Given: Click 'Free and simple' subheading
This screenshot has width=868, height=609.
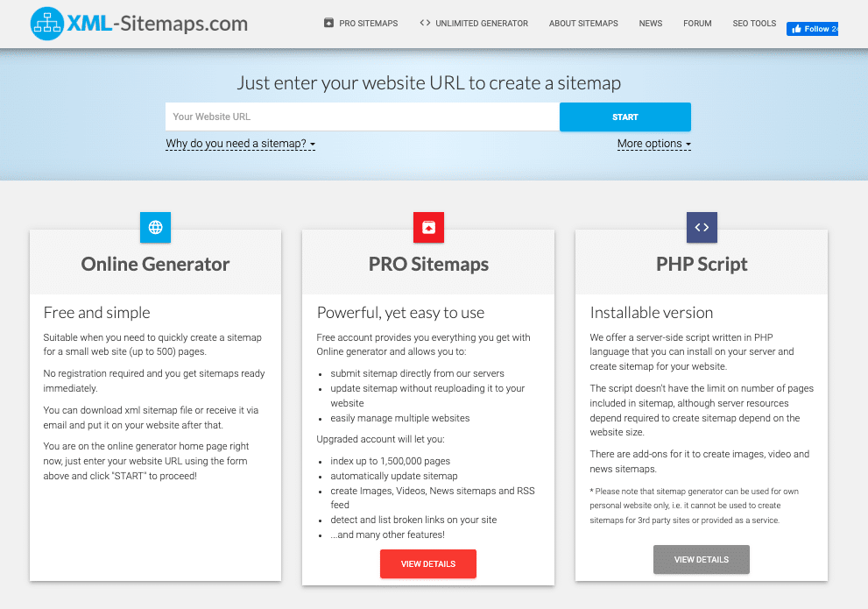Looking at the screenshot, I should [97, 313].
